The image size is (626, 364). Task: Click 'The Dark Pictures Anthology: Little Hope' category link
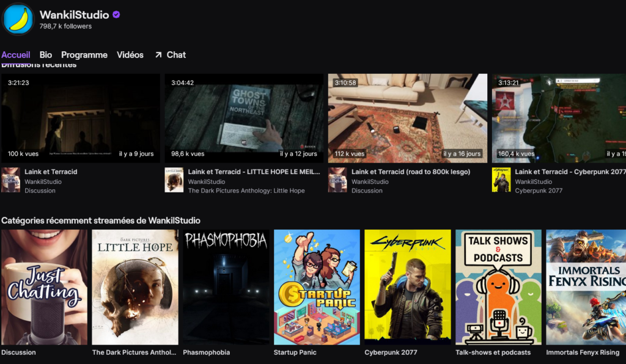pos(246,191)
